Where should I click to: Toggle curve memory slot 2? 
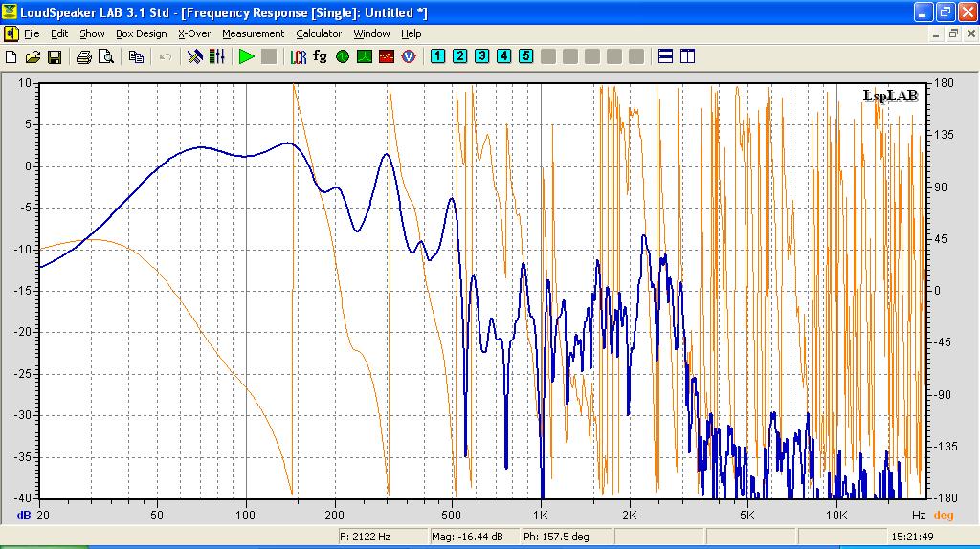tap(460, 56)
